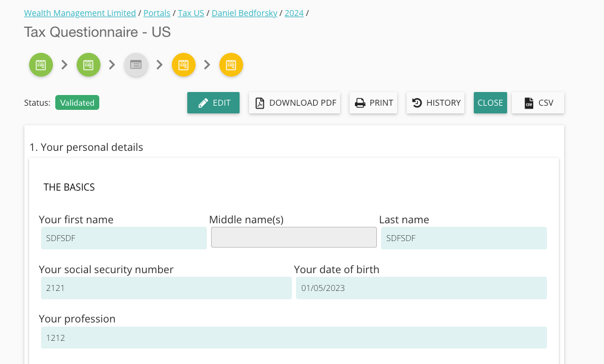Click the 'THE BASICS' section heading
Viewport: 604px width, 364px height.
(x=69, y=188)
